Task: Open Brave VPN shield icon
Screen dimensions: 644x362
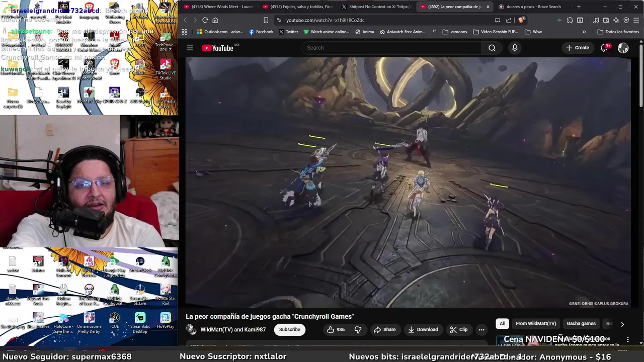Action: point(626,20)
